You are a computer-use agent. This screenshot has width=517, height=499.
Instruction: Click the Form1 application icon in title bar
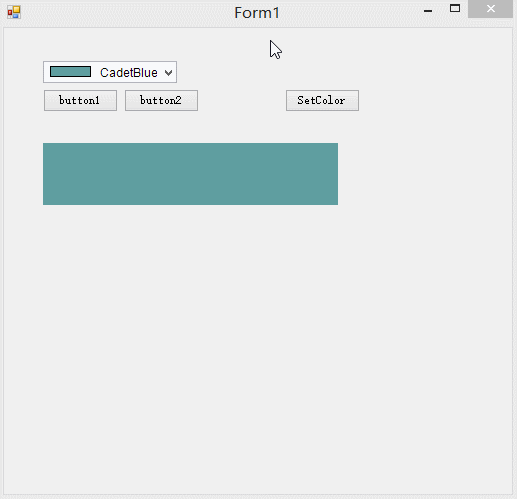pos(14,12)
